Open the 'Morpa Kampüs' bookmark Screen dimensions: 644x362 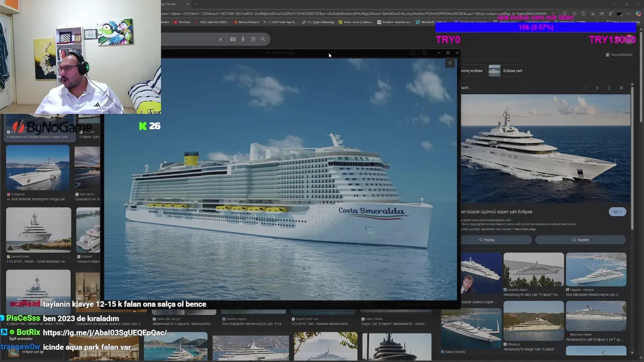(247, 22)
